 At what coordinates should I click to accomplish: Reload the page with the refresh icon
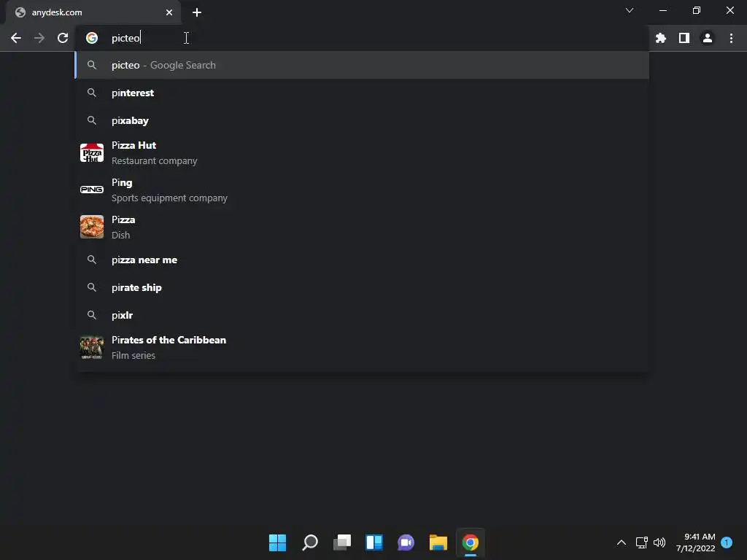pos(63,38)
